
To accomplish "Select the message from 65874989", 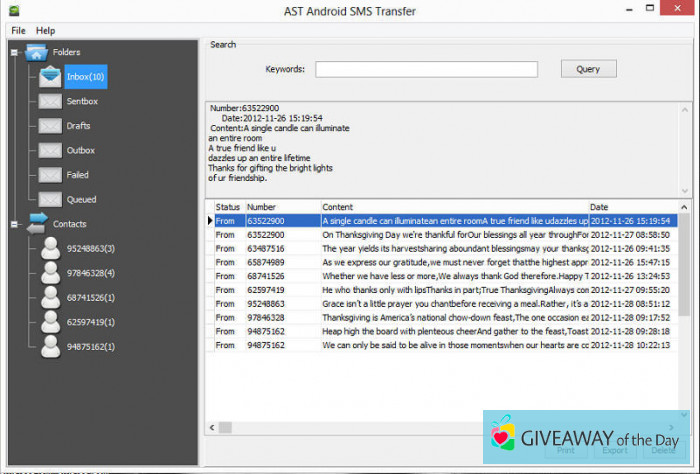I will (265, 262).
